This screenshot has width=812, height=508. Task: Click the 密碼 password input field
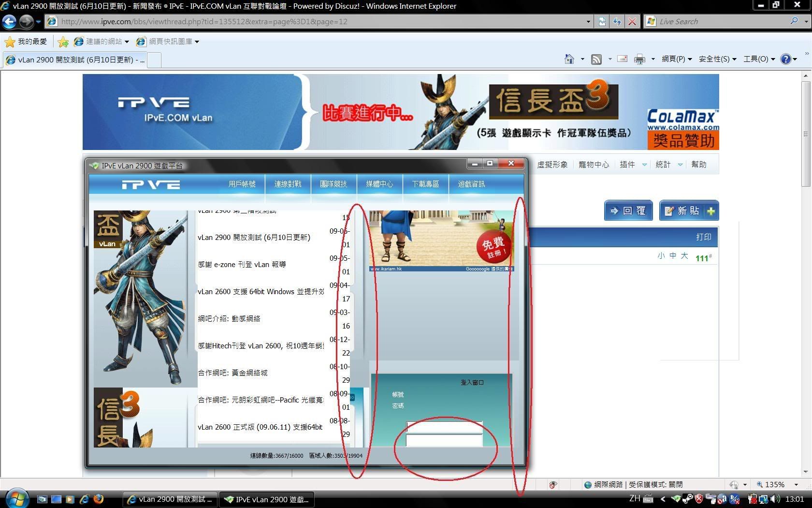[444, 440]
